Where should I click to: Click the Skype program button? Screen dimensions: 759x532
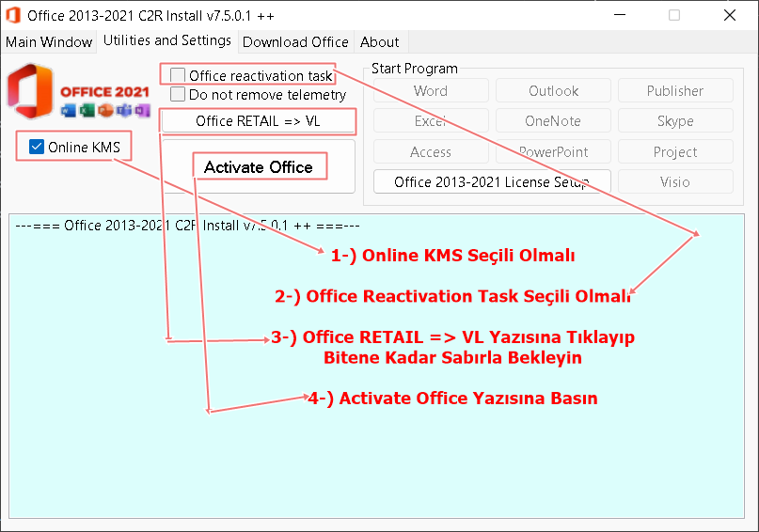tap(675, 121)
